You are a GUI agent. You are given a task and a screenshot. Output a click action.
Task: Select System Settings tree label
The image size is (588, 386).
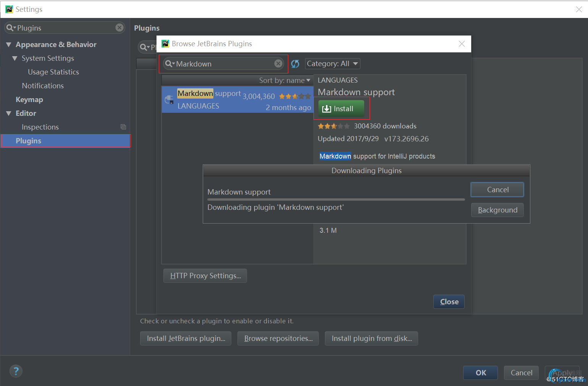[48, 58]
